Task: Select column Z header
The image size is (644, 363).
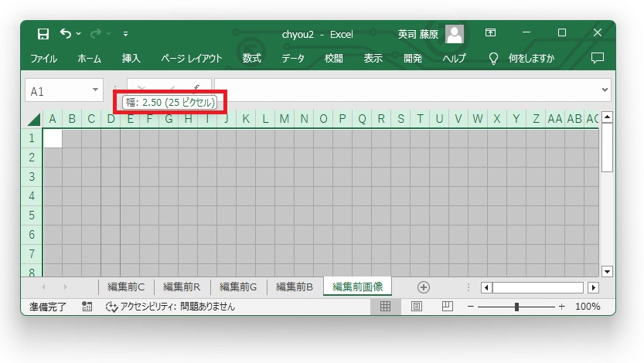Action: (536, 119)
